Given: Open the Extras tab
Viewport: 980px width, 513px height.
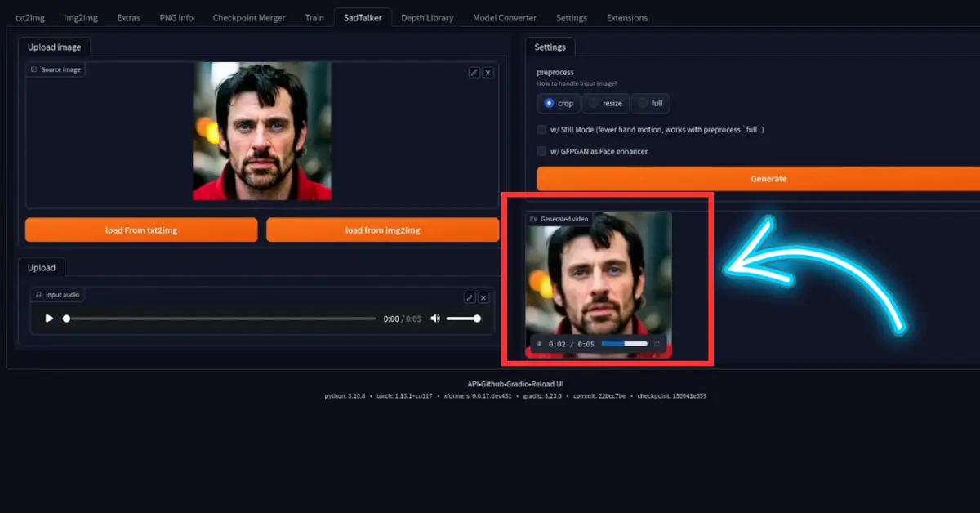Looking at the screenshot, I should tap(128, 17).
